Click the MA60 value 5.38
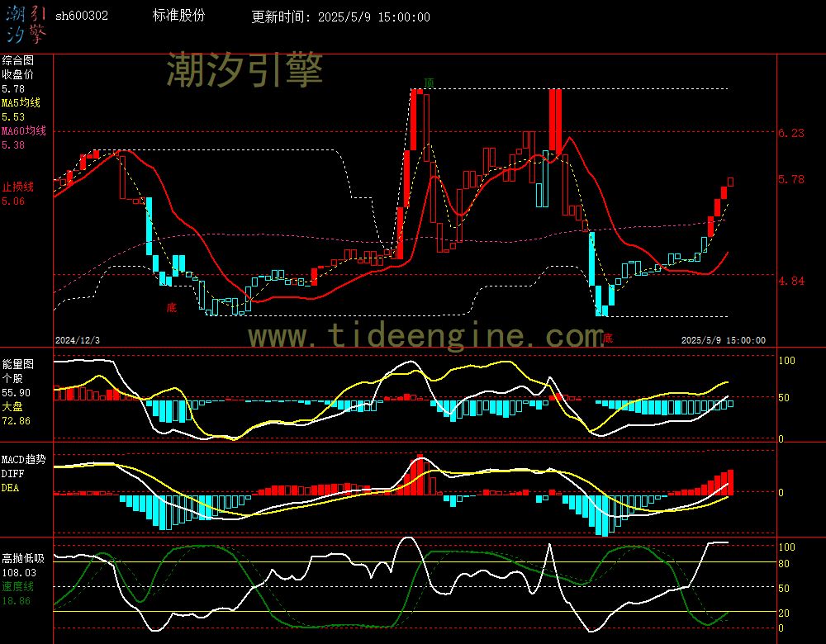The height and width of the screenshot is (644, 826). coord(13,144)
